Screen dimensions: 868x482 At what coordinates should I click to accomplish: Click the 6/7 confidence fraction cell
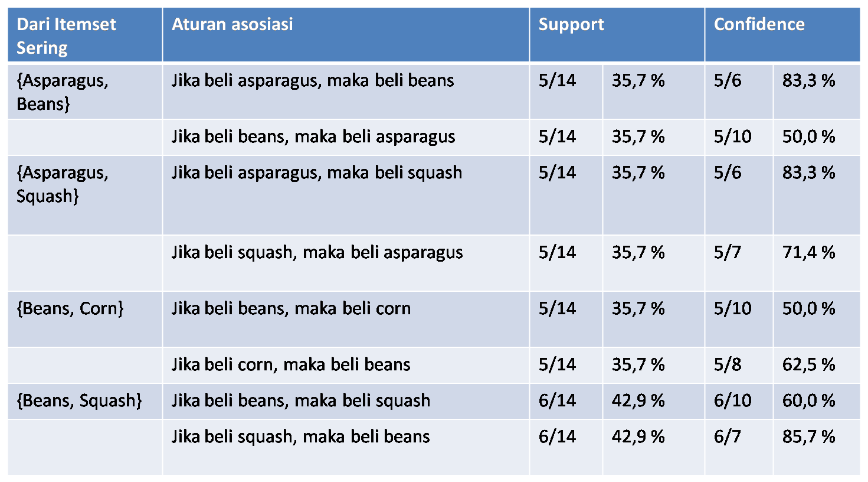(739, 447)
